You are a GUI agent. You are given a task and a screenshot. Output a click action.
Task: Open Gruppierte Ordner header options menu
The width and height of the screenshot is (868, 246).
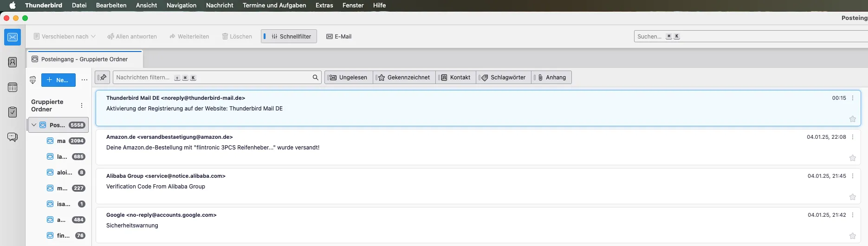[x=82, y=105]
